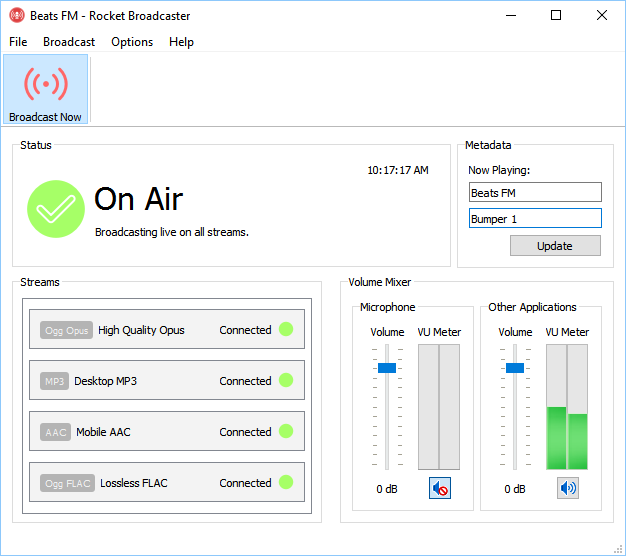
Task: Unmute the microphone with the muted speaker icon
Action: coord(440,488)
